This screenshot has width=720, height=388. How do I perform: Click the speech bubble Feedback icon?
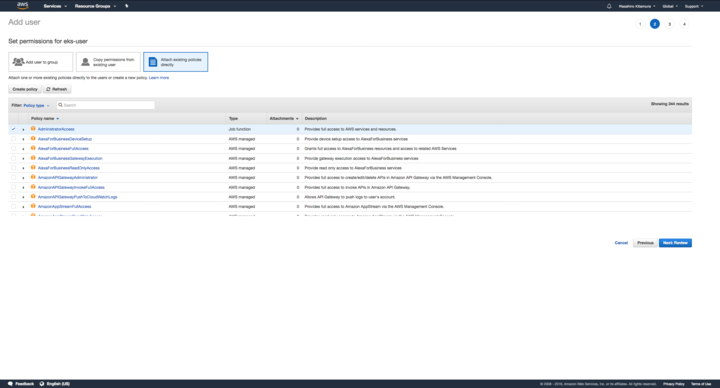[x=10, y=383]
